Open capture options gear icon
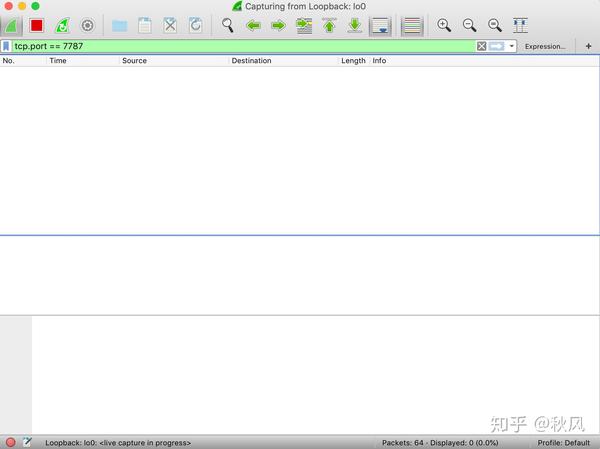This screenshot has height=449, width=600. point(88,26)
